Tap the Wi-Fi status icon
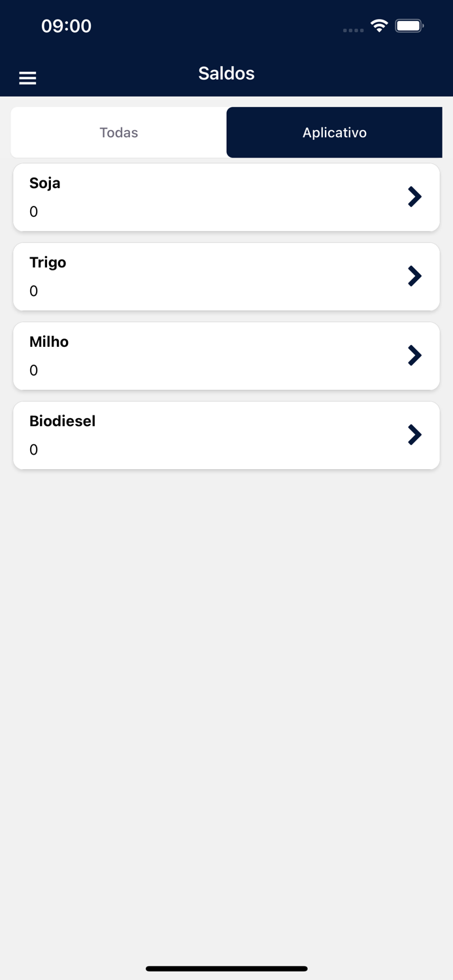 pos(379,26)
